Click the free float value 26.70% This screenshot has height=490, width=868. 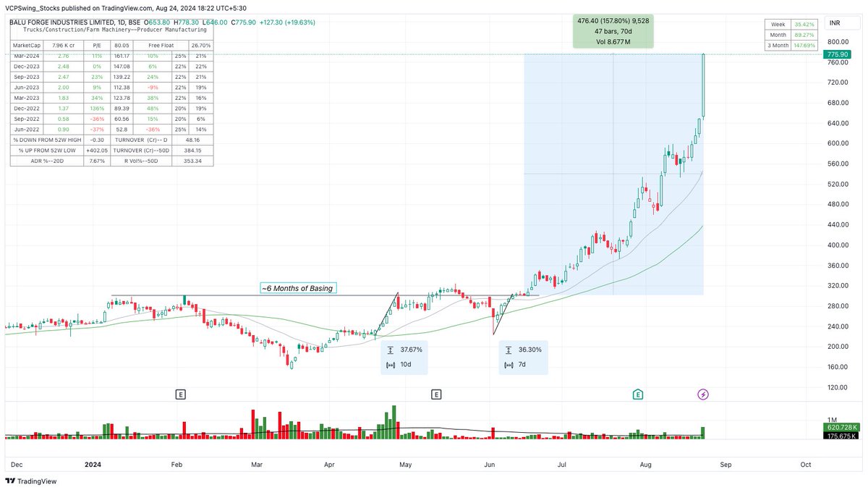tap(201, 46)
